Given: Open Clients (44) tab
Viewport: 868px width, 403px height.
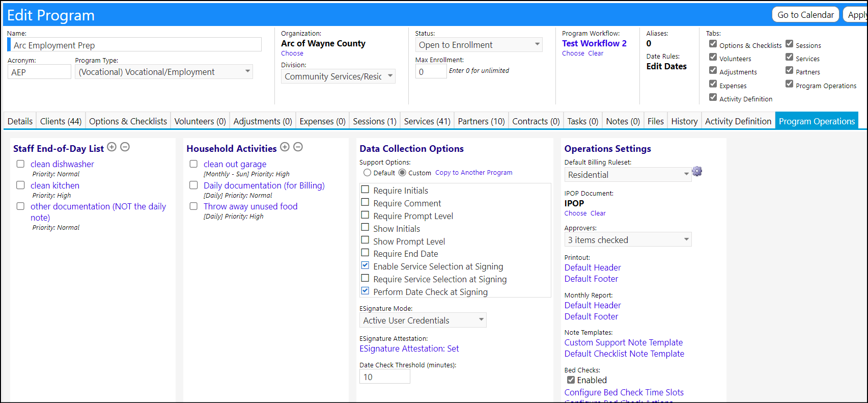Looking at the screenshot, I should pos(61,121).
